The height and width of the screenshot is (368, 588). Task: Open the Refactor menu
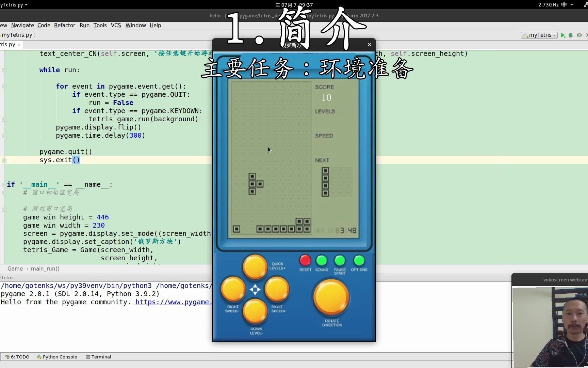(x=65, y=25)
